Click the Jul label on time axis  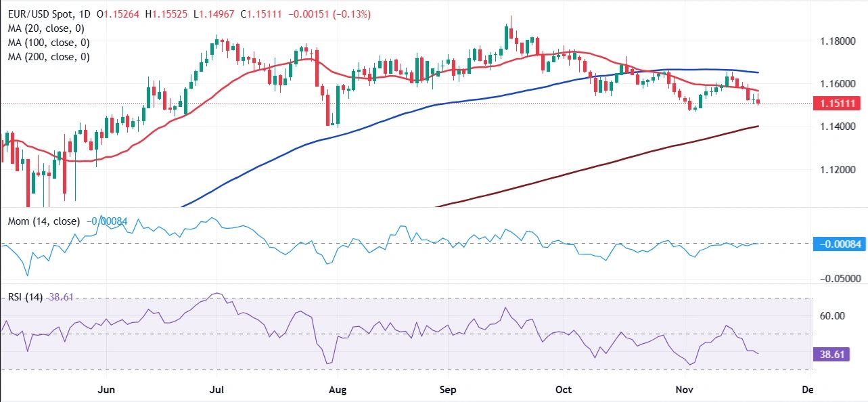pos(217,390)
